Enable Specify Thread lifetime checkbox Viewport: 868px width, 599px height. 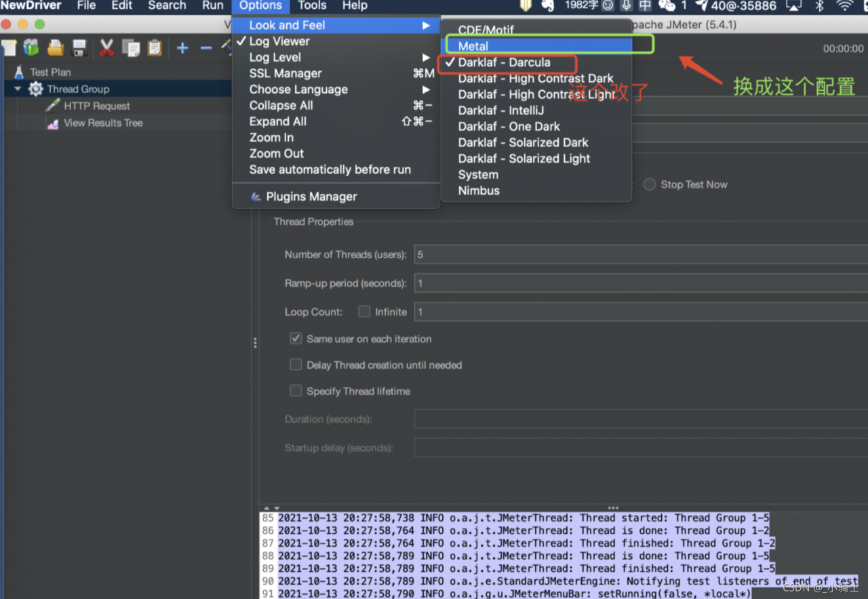pyautogui.click(x=296, y=390)
